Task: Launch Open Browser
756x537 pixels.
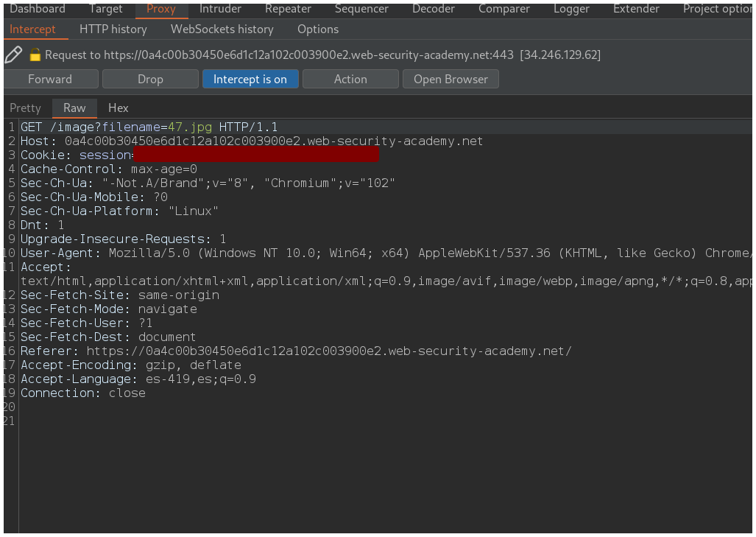Action: pyautogui.click(x=451, y=79)
